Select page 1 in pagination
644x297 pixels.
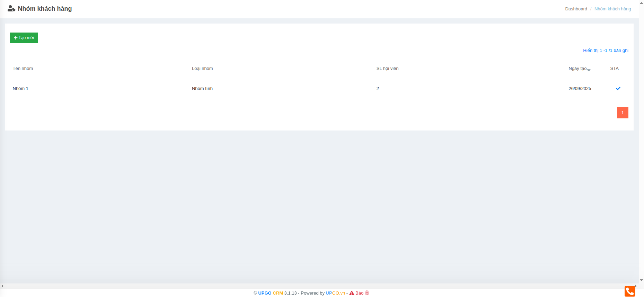pyautogui.click(x=622, y=113)
